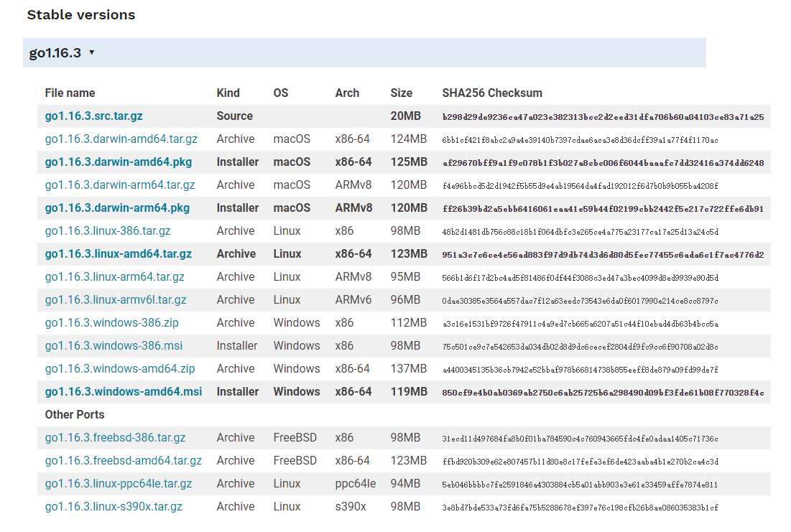Screen dimensions: 791x532
Task: Open the go1.16.3.freebsd-386.tar.gz link
Action: tap(115, 438)
